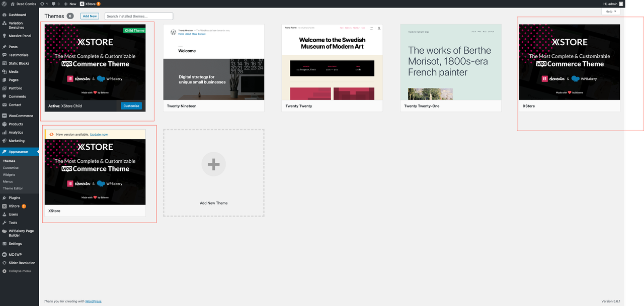Click the Child Theme green label
Viewport: 644px width, 306px height.
tap(134, 31)
